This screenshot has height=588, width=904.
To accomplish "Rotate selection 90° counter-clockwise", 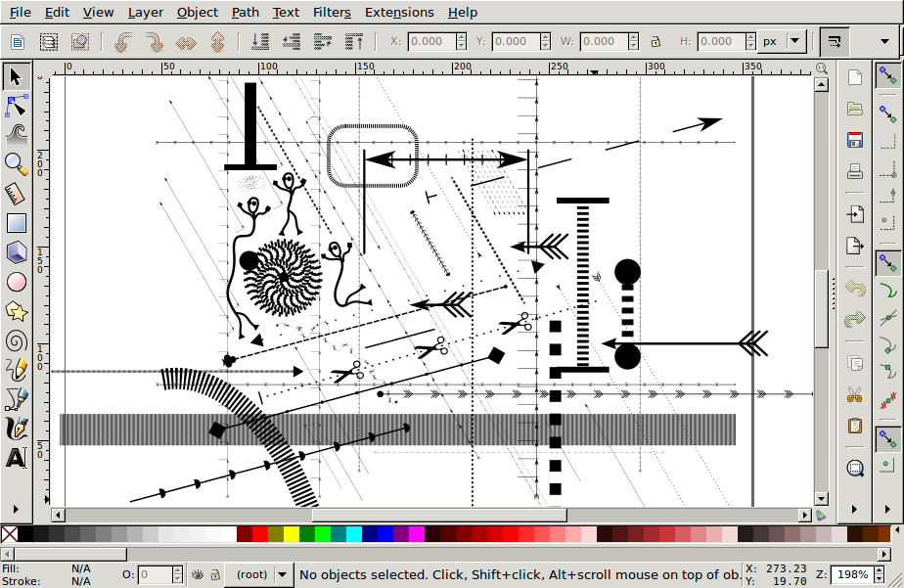I will pos(122,42).
